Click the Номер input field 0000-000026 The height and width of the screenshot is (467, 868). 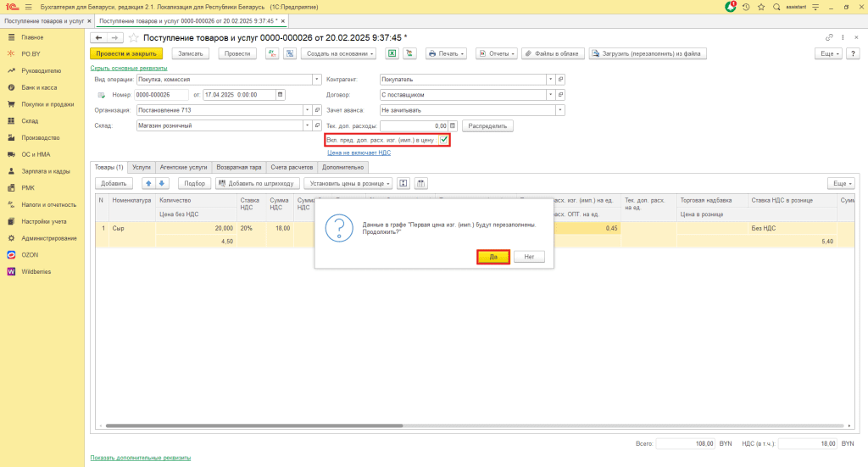pyautogui.click(x=161, y=95)
